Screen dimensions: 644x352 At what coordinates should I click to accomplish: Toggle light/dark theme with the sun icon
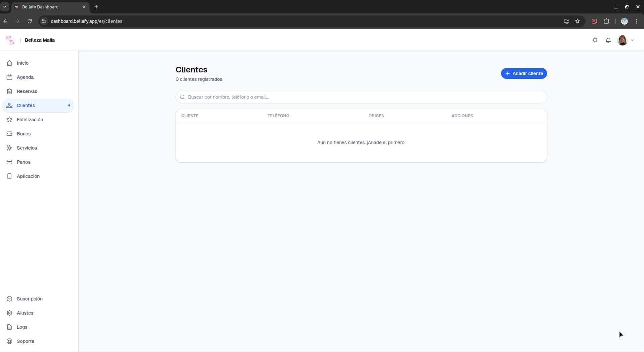(595, 40)
